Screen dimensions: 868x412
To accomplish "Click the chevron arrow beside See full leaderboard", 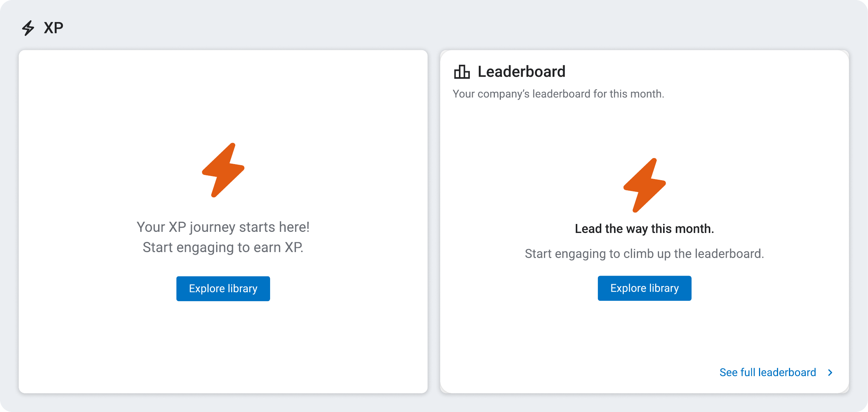I will (x=831, y=373).
